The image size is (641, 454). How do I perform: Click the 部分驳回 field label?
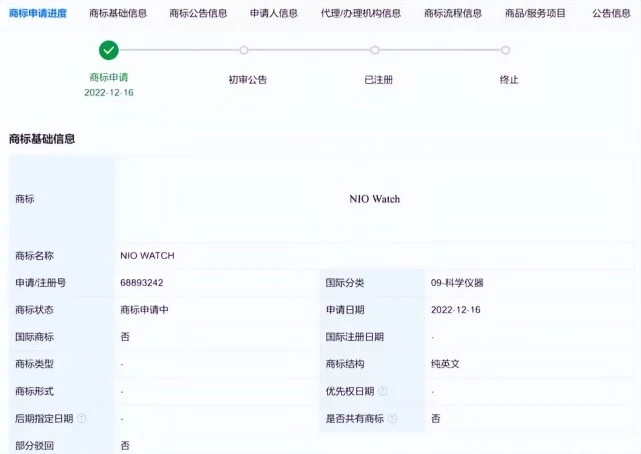[x=34, y=445]
